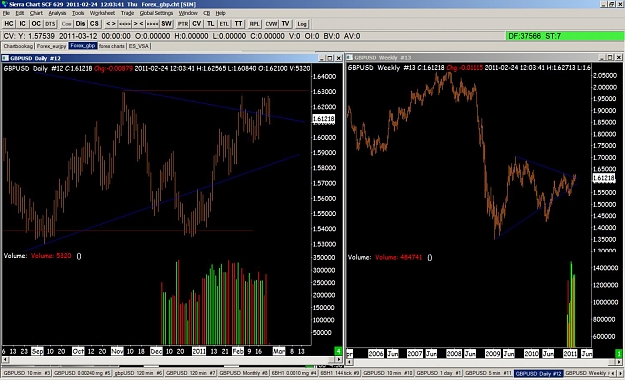Open the GBPUSD 1 day #1 tab

[439, 373]
